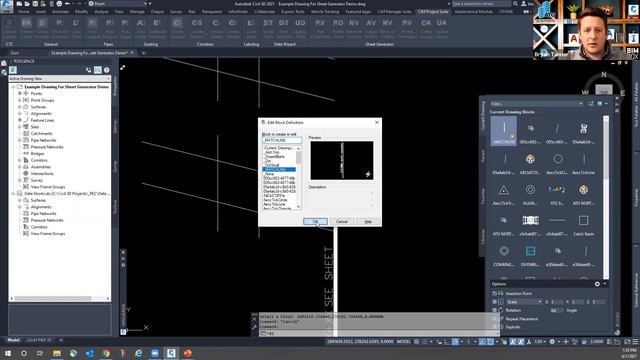The image size is (640, 360).
Task: Open the Modify ribbon tab
Action: coord(81,12)
